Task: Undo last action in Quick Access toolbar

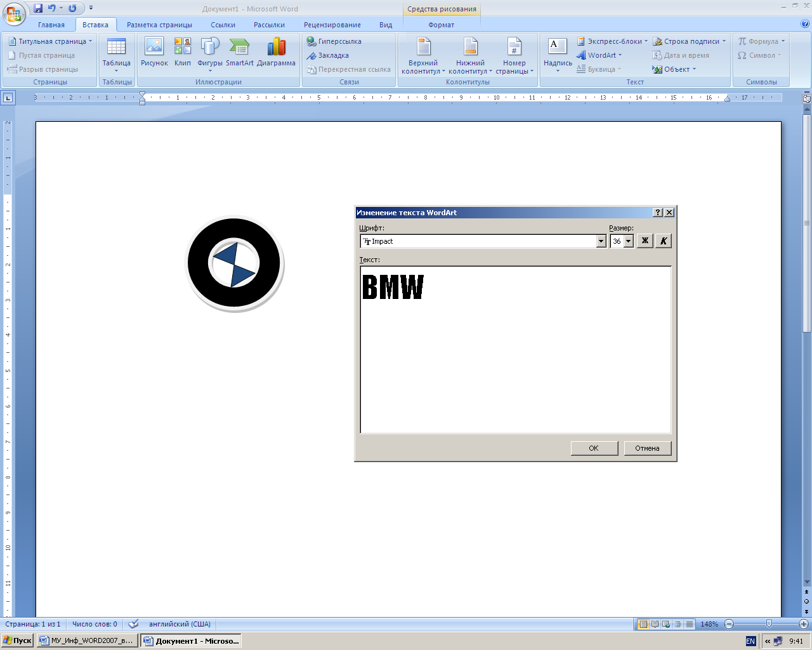Action: click(52, 8)
